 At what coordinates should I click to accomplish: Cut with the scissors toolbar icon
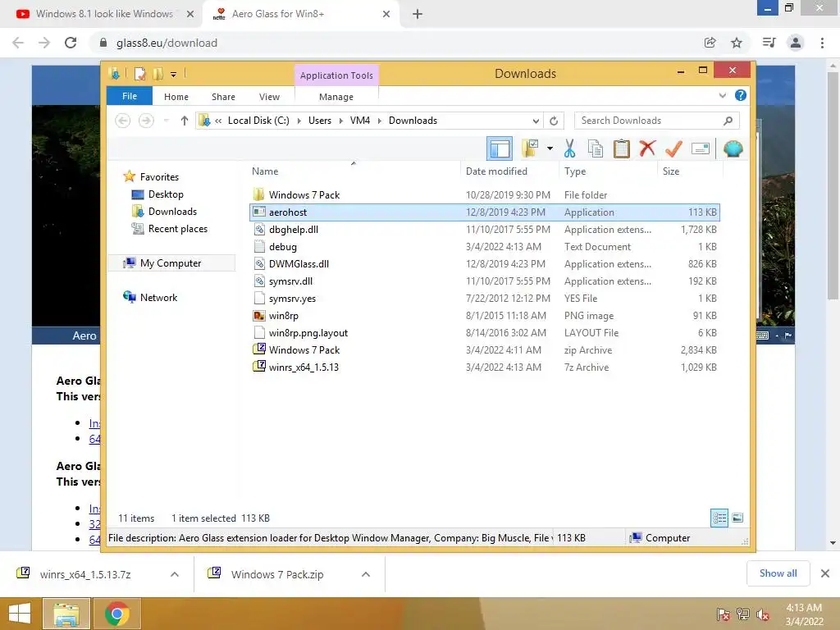tap(569, 148)
